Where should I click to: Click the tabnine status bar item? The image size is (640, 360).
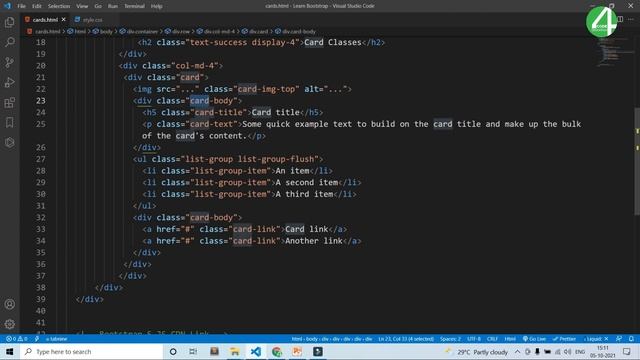(56, 339)
